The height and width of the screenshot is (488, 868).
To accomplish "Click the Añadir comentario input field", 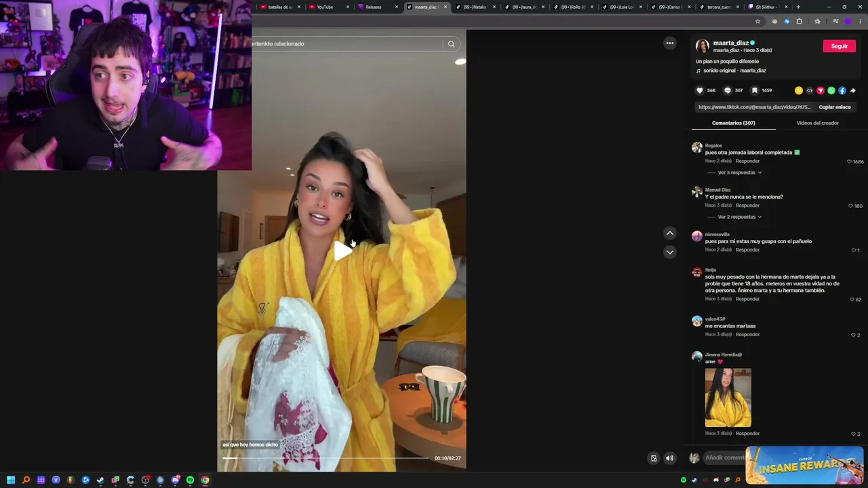I will 725,458.
